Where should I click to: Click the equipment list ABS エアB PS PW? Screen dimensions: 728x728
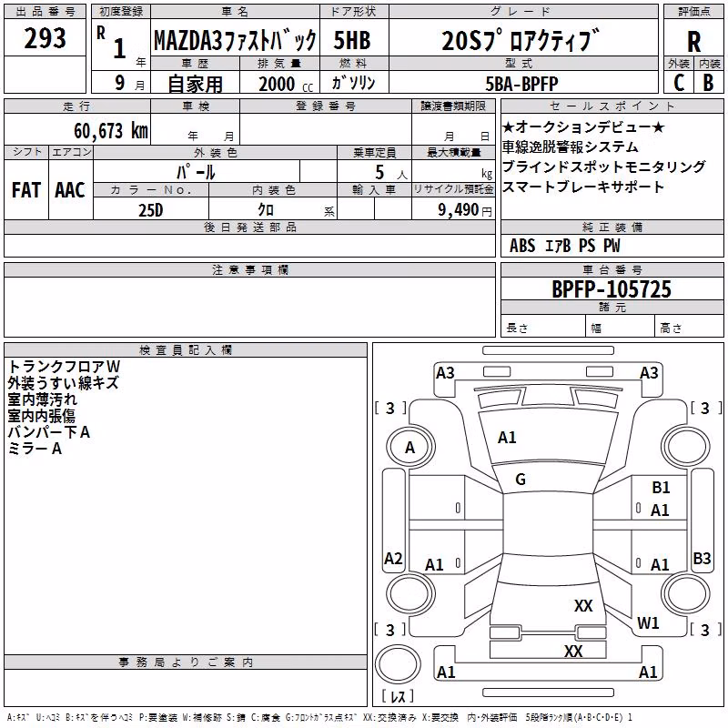[564, 246]
